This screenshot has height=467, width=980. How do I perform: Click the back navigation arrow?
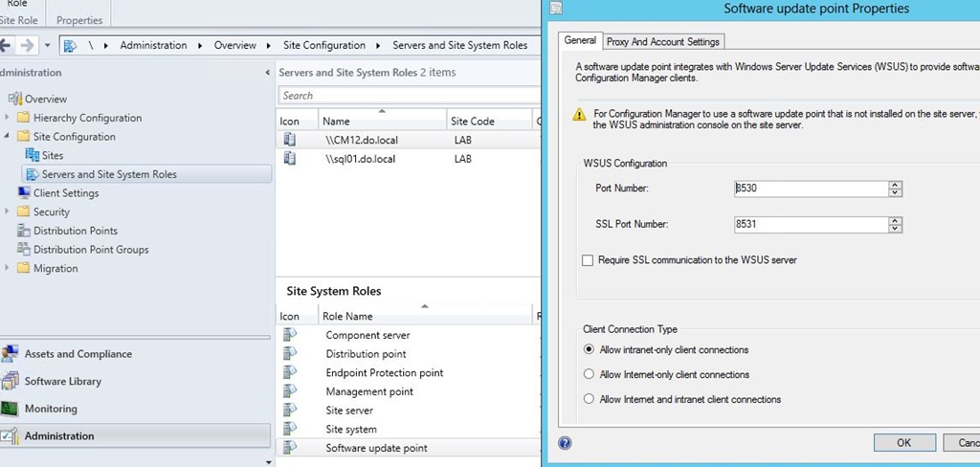5,46
